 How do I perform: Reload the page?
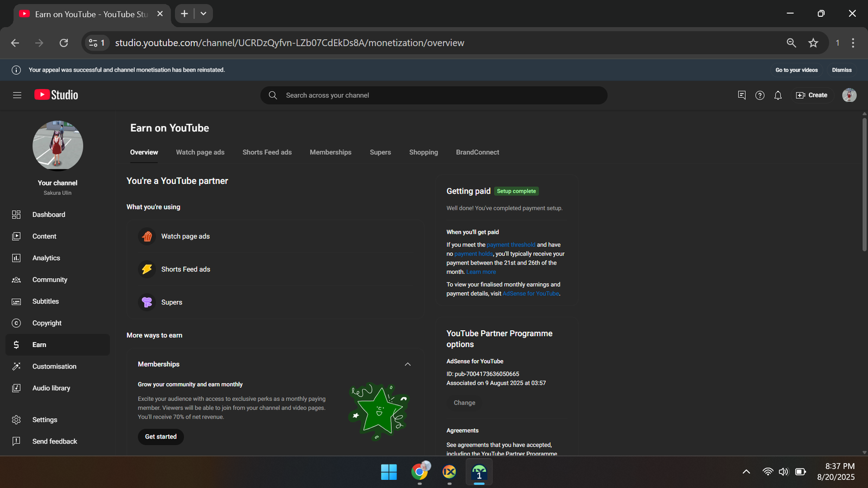[x=63, y=43]
